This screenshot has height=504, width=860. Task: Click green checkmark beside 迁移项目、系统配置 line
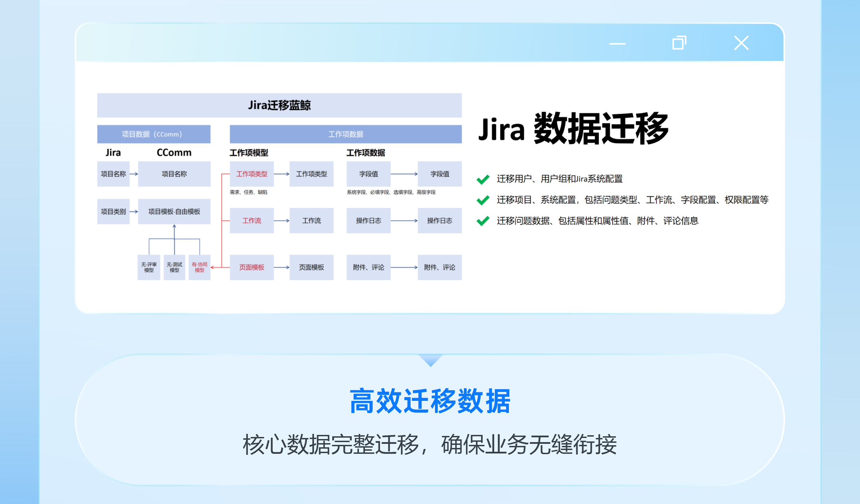pos(483,200)
